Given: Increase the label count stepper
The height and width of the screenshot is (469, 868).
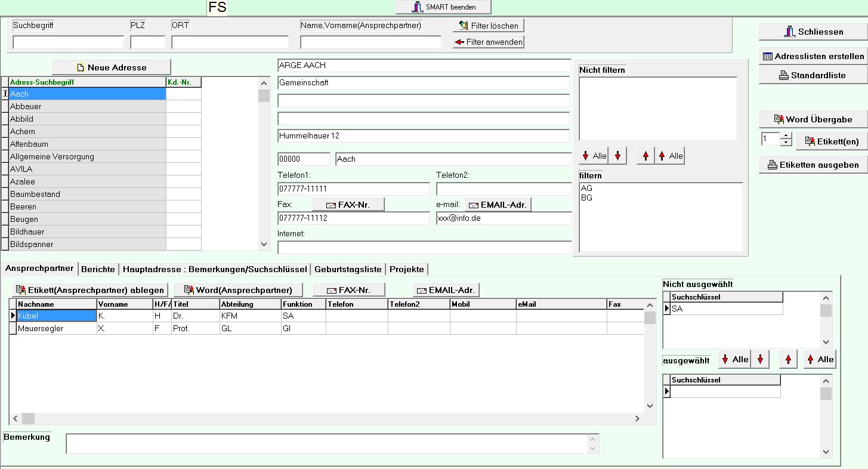Looking at the screenshot, I should click(786, 136).
